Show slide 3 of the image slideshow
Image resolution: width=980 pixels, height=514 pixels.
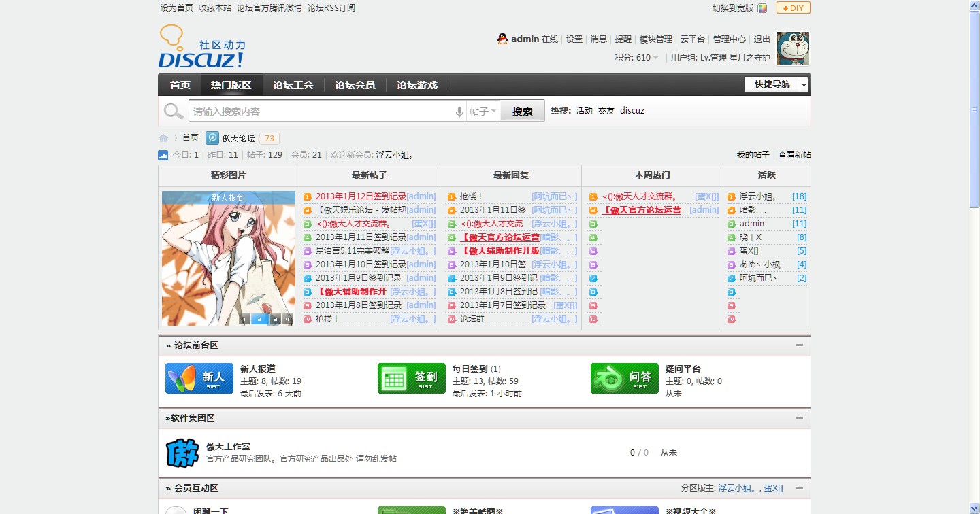point(274,319)
